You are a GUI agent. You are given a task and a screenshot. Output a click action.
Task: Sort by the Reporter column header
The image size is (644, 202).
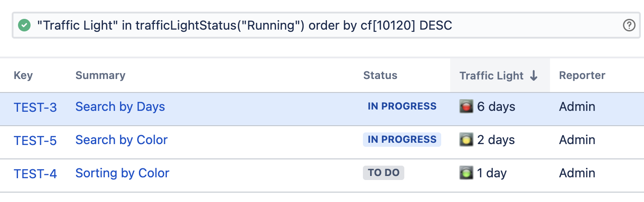pos(582,75)
